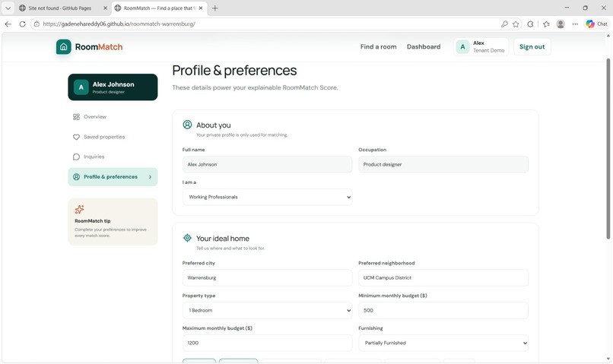613x364 pixels.
Task: Click the Preferred neighborhood field
Action: point(443,277)
